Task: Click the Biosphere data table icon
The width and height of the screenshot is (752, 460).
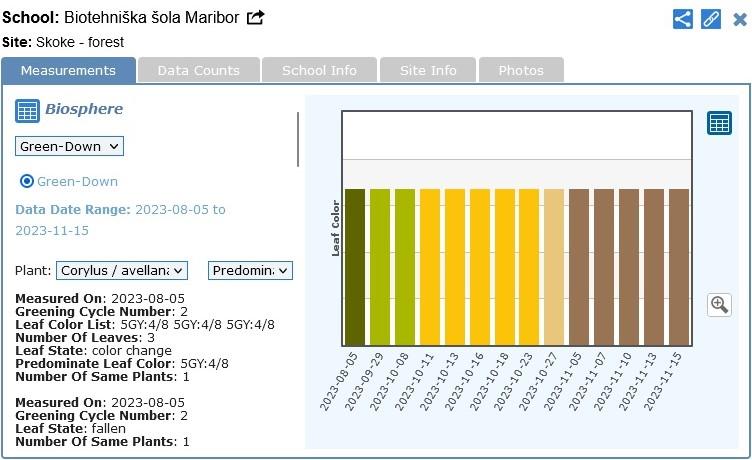Action: (27, 111)
